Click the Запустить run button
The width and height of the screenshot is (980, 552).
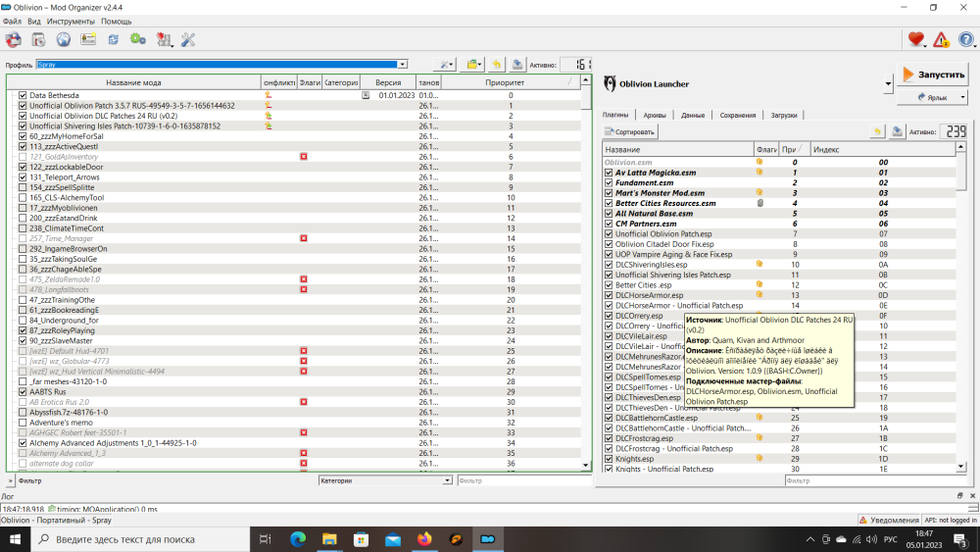[x=933, y=75]
